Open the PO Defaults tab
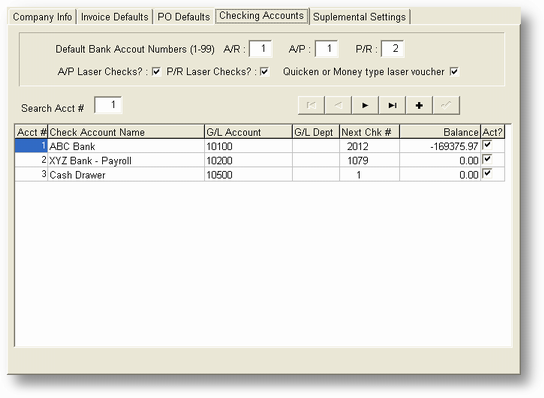544x398 pixels. tap(184, 17)
